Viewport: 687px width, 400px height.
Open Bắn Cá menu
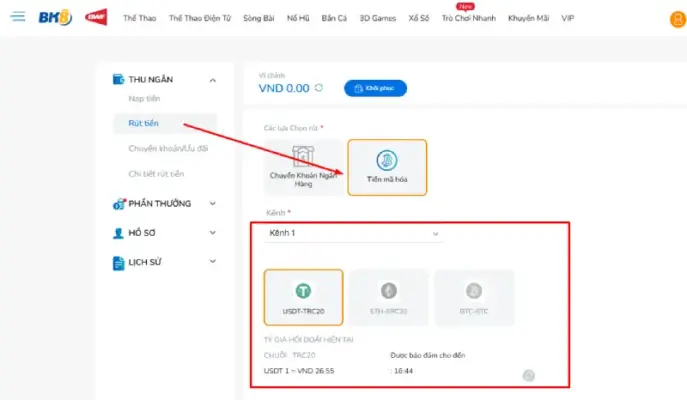[x=334, y=18]
